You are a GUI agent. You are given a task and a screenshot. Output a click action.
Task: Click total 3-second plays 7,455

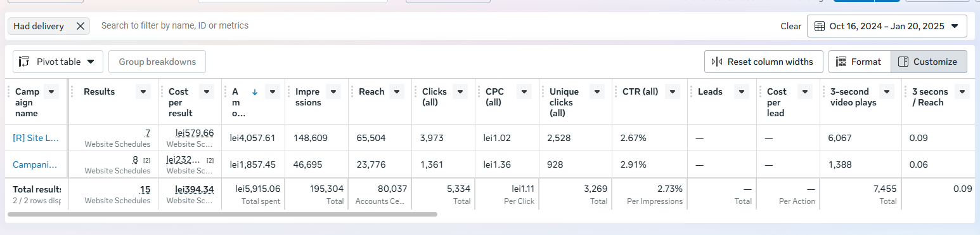[884, 189]
